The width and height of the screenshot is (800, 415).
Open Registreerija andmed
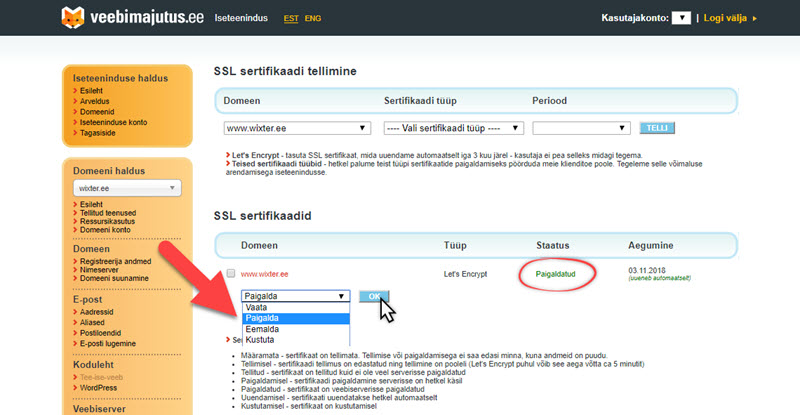(115, 261)
